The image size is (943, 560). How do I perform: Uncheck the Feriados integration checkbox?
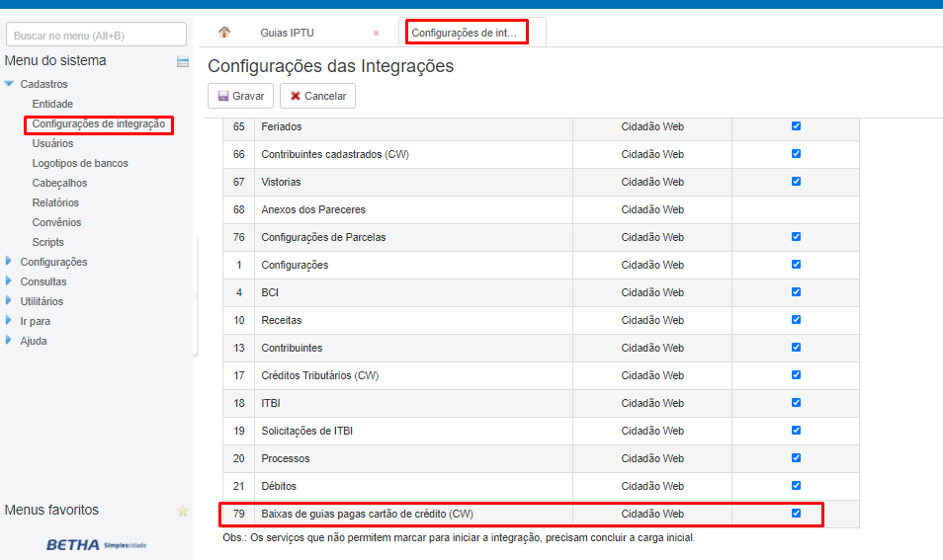(796, 126)
